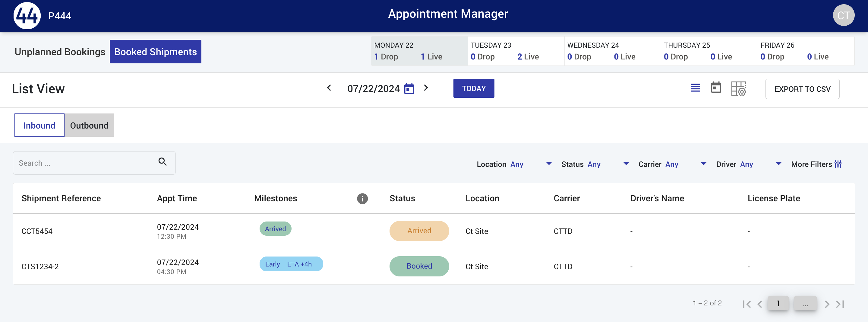This screenshot has height=322, width=868.
Task: Open shipment CCT5454 row
Action: [434, 231]
